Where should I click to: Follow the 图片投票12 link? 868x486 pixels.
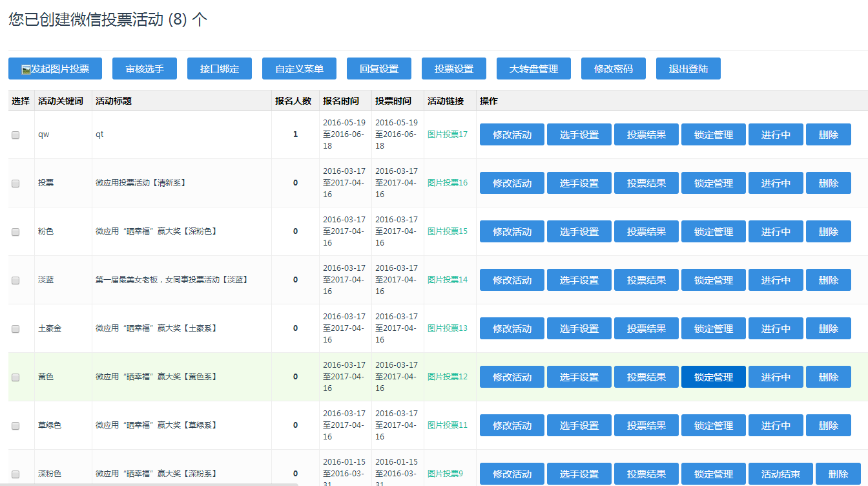448,377
